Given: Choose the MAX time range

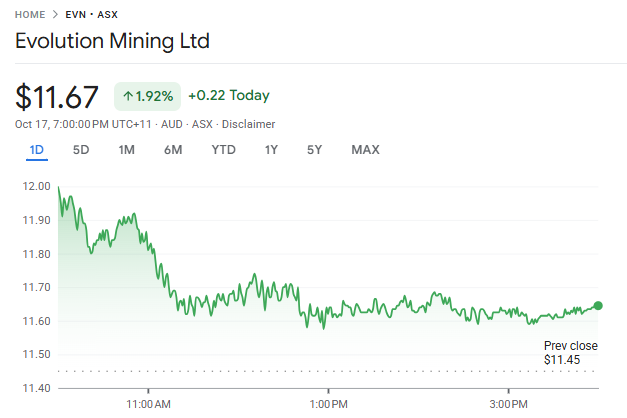Looking at the screenshot, I should 365,150.
